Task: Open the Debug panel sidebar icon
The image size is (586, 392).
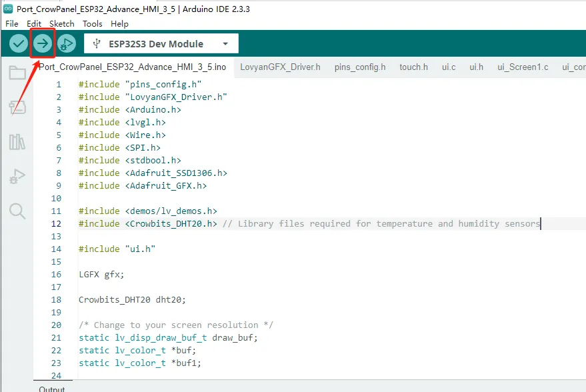Action: (17, 177)
